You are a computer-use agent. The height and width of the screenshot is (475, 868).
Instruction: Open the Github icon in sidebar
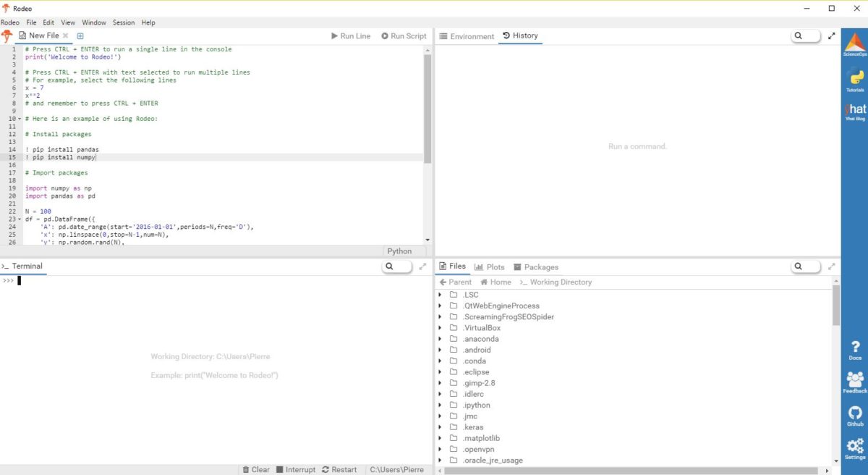coord(854,416)
